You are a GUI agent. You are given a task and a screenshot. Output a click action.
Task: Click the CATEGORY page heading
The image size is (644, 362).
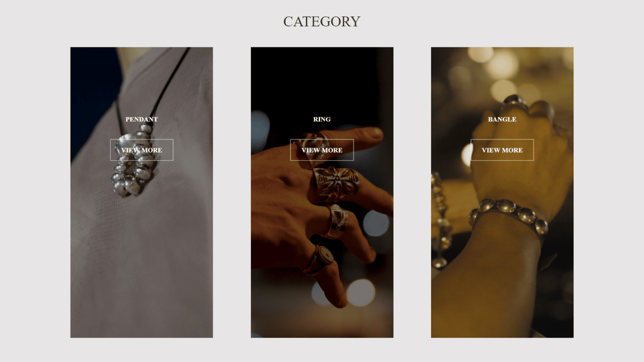(x=322, y=21)
